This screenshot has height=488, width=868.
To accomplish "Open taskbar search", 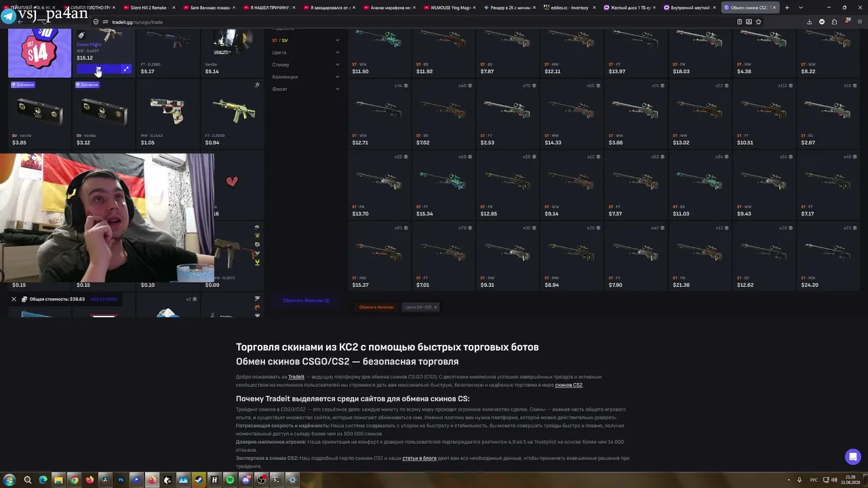I will pos(27,480).
